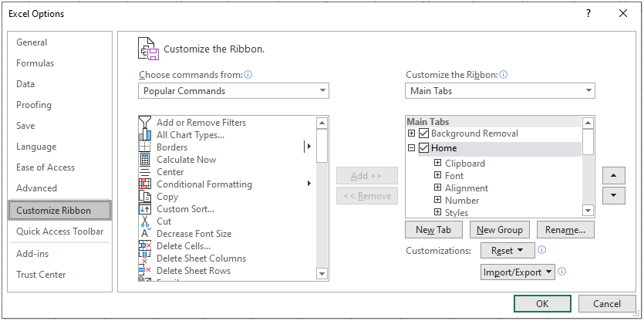Viewport: 644px width, 321px height.
Task: Click the Calculate Now calculator icon
Action: pyautogui.click(x=145, y=160)
